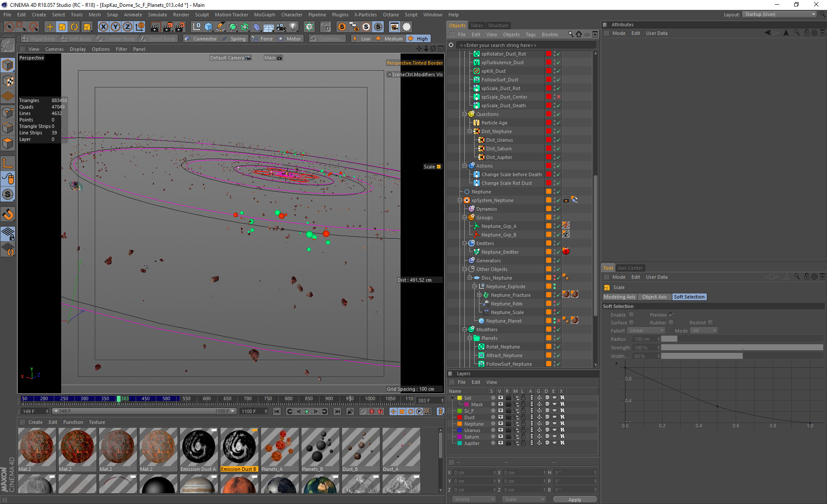
Task: Click the Make Editable icon
Action: tap(8, 45)
